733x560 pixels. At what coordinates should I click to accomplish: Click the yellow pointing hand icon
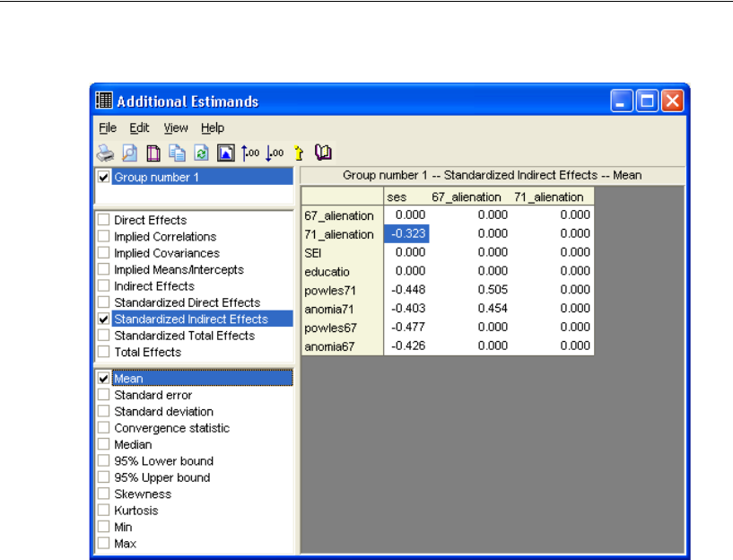[299, 153]
